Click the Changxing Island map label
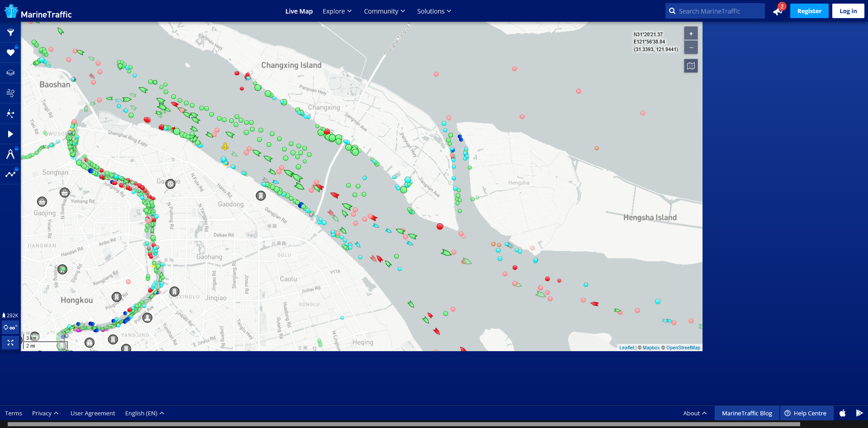 (291, 65)
